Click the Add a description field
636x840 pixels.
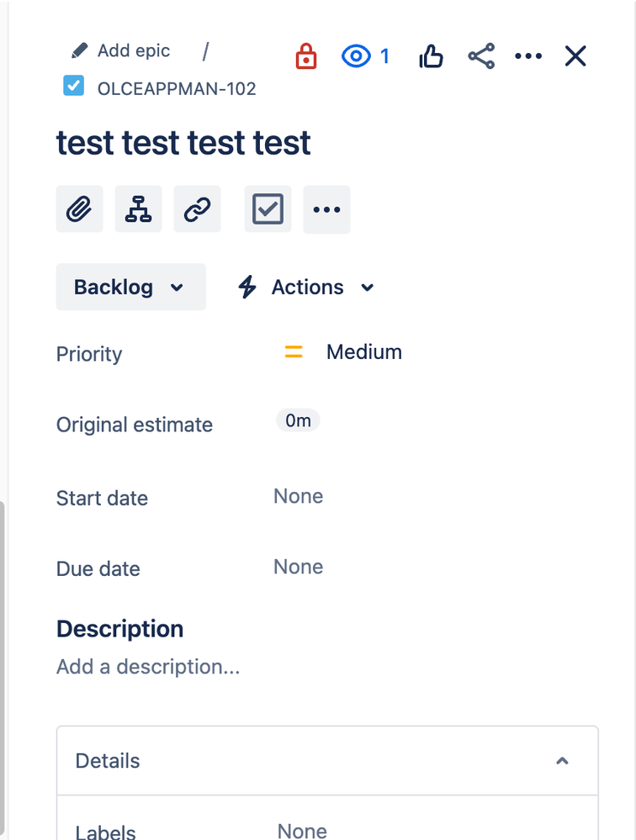point(148,667)
